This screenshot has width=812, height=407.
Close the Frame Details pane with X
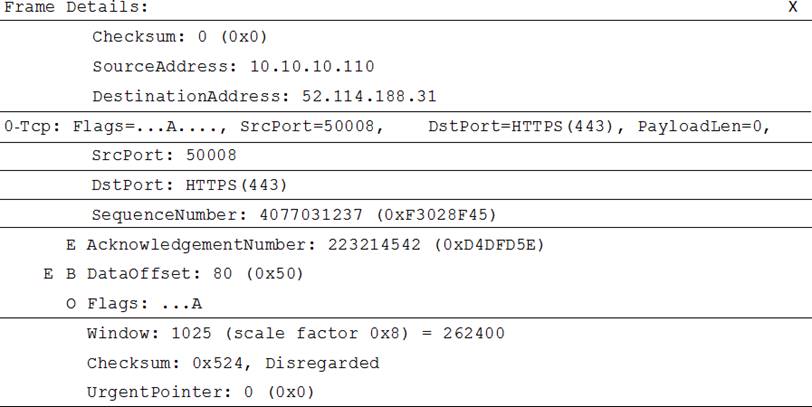pyautogui.click(x=792, y=7)
